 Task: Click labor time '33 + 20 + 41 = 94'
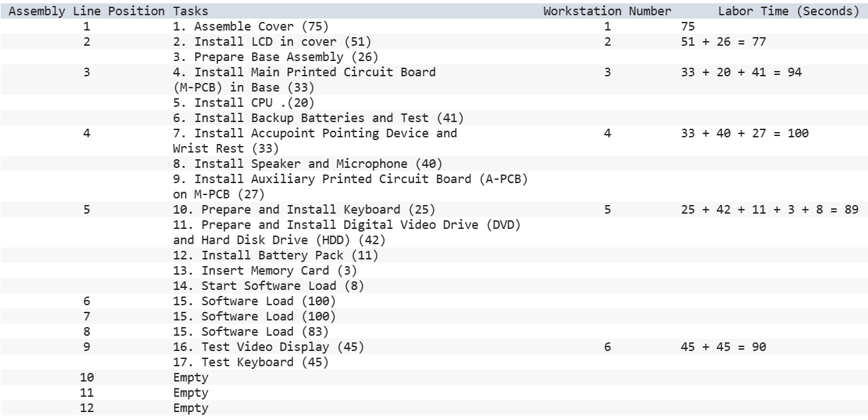pos(741,73)
